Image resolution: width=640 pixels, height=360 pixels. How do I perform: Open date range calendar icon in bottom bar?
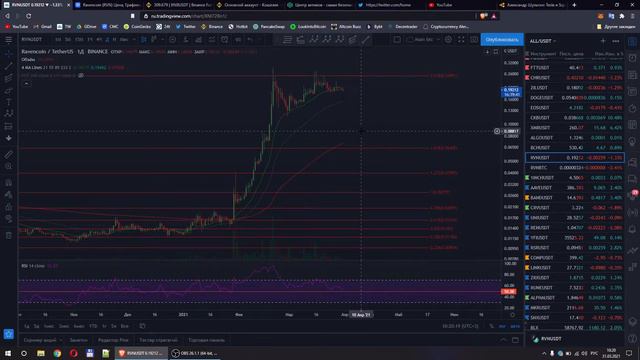click(x=142, y=326)
